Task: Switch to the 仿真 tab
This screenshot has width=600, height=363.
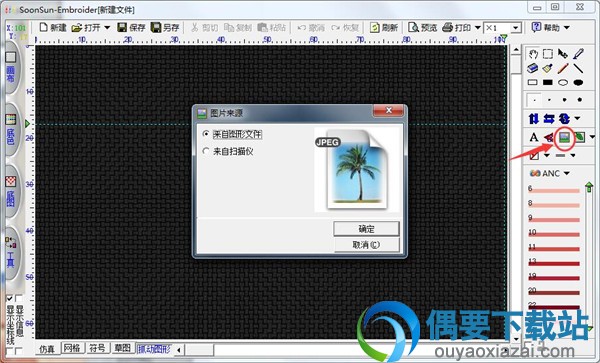Action: (x=47, y=349)
